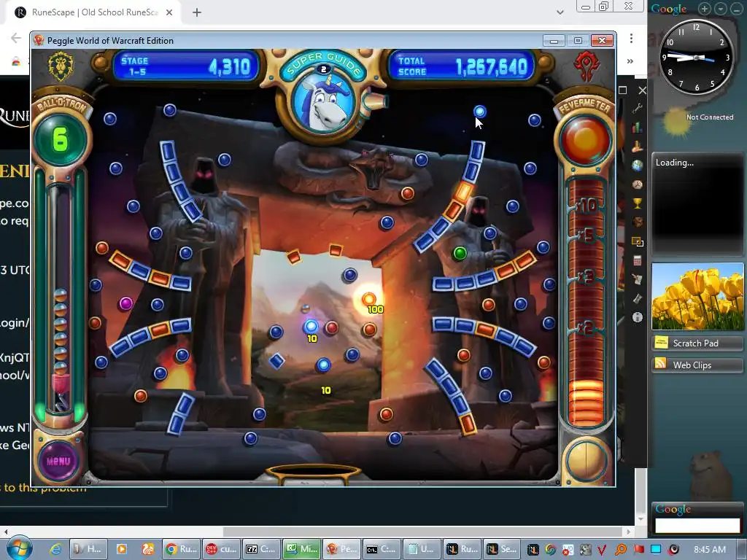Image resolution: width=747 pixels, height=560 pixels.
Task: Click the lit orange peg showing 100
Action: (x=368, y=299)
